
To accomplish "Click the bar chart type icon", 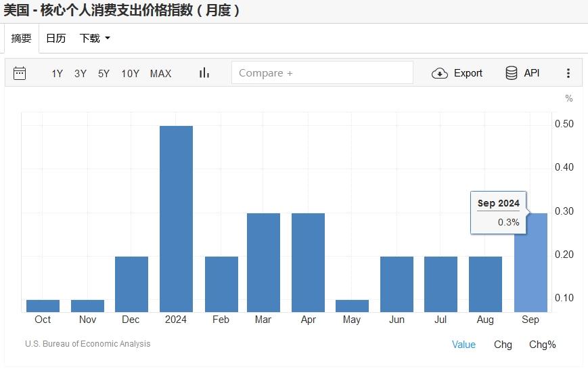I will pyautogui.click(x=204, y=73).
